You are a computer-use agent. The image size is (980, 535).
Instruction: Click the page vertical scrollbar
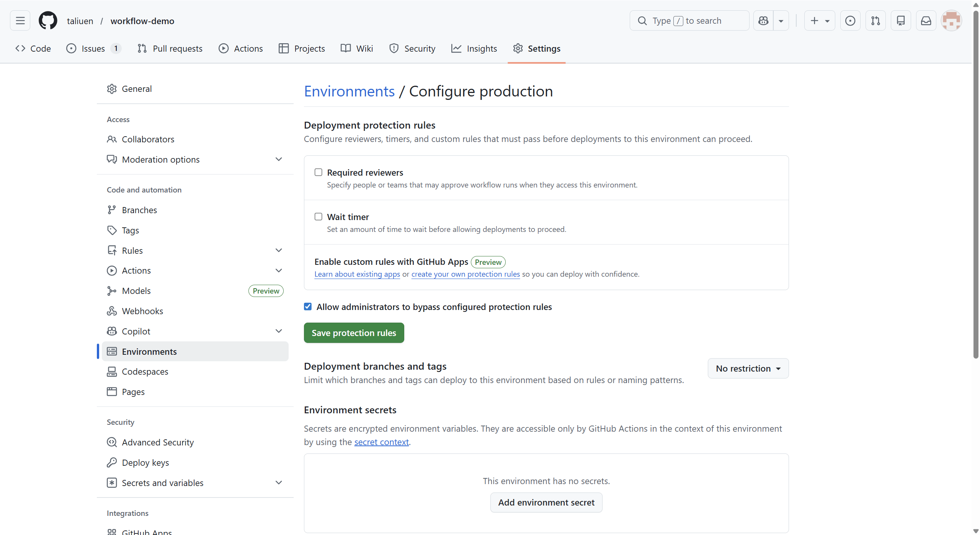click(975, 184)
